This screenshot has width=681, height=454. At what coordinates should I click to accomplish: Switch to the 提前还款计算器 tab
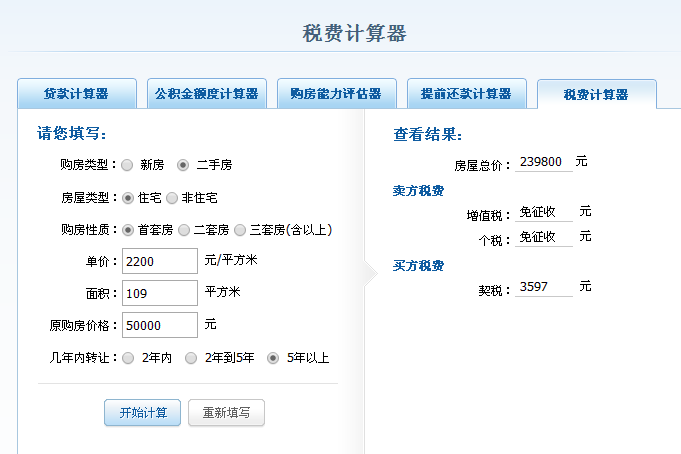(466, 94)
